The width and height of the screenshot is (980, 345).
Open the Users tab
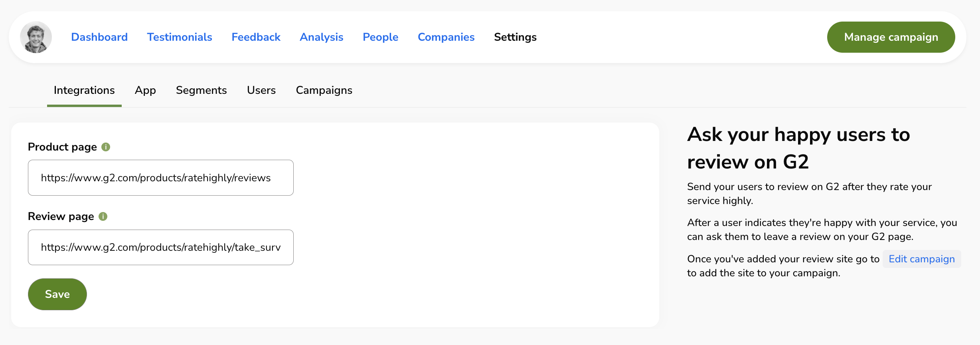pos(261,90)
